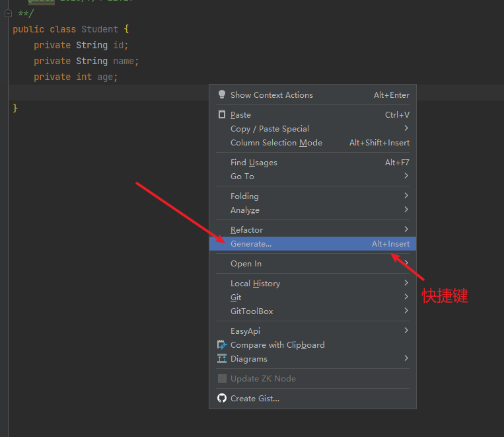Open the GitToolBox submenu

(252, 311)
